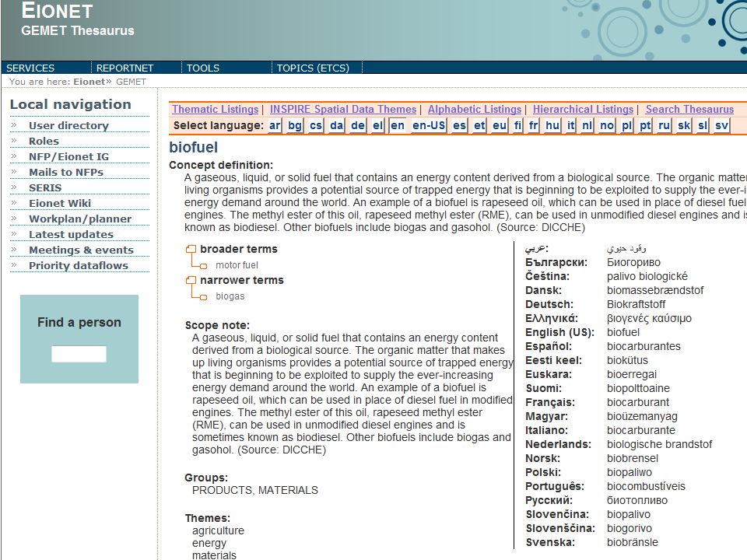Select language ar

[x=275, y=126]
